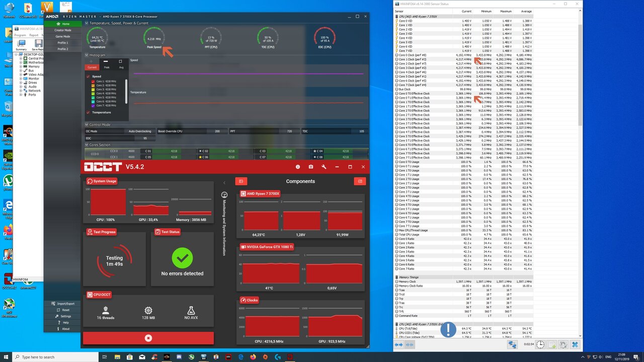This screenshot has width=644, height=362.
Task: Expand the Memory tree node
Action: [x=21, y=66]
